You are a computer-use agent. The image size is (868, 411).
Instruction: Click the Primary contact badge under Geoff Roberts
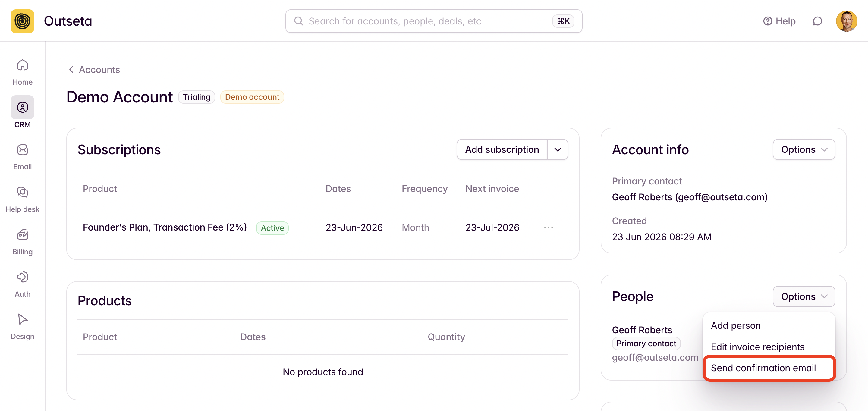646,343
